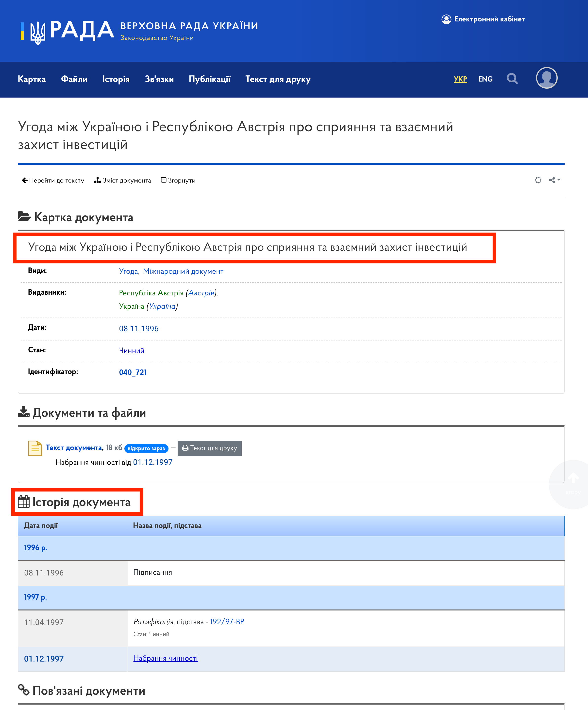Click the theme brightness sun icon
This screenshot has width=588, height=710.
coord(538,180)
